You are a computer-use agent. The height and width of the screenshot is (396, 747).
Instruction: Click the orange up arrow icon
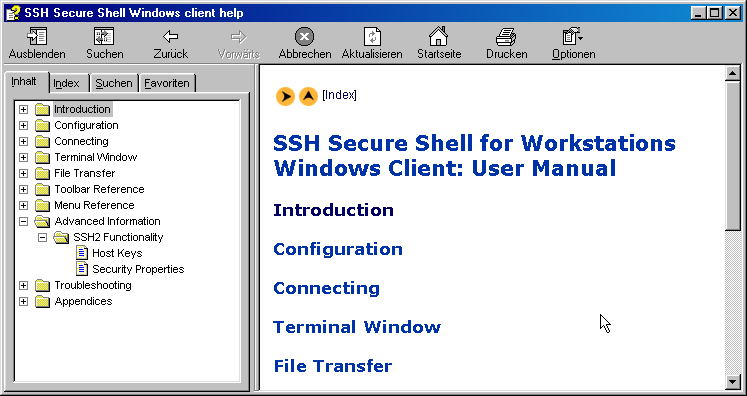[308, 96]
